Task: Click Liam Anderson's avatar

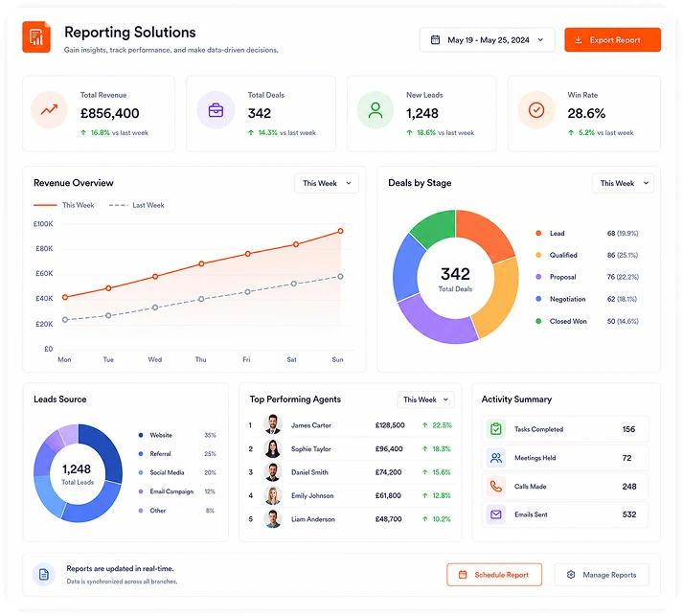Action: [273, 519]
